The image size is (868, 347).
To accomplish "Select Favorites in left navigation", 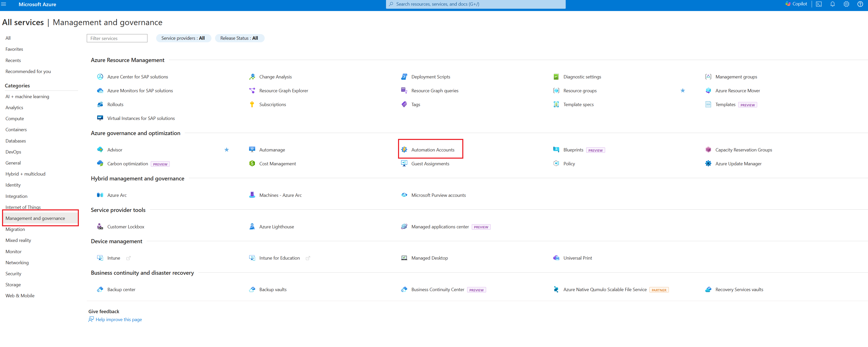I will 14,49.
